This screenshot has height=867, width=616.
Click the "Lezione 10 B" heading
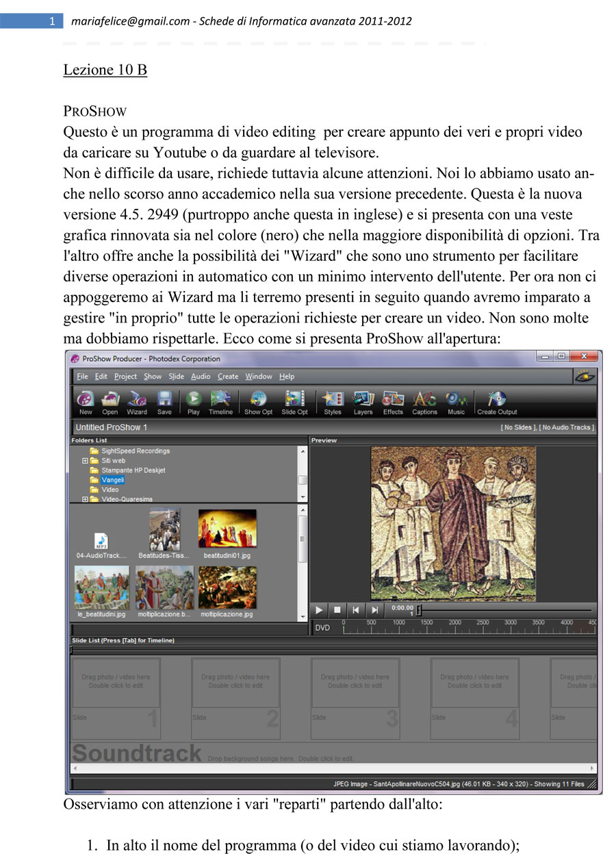[105, 70]
